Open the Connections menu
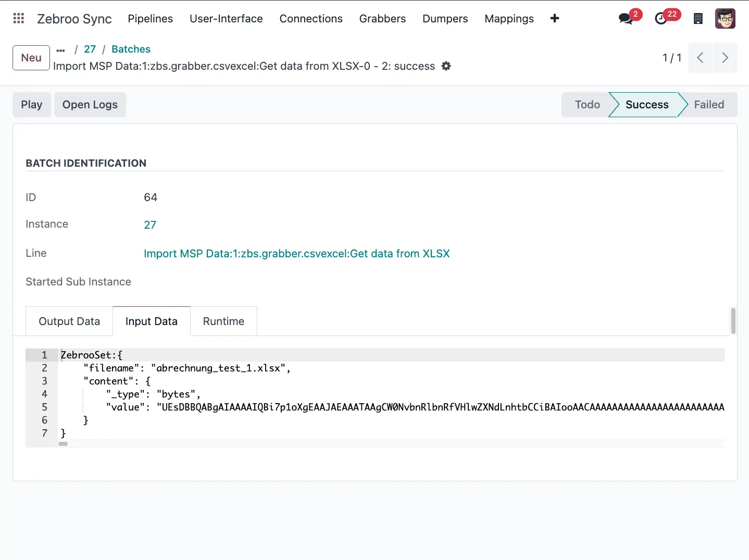 point(311,19)
